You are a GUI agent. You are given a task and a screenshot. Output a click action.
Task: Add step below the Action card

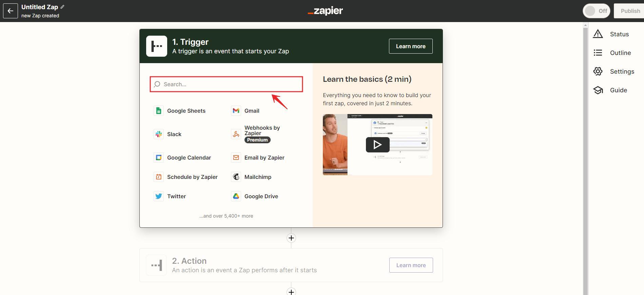(291, 292)
